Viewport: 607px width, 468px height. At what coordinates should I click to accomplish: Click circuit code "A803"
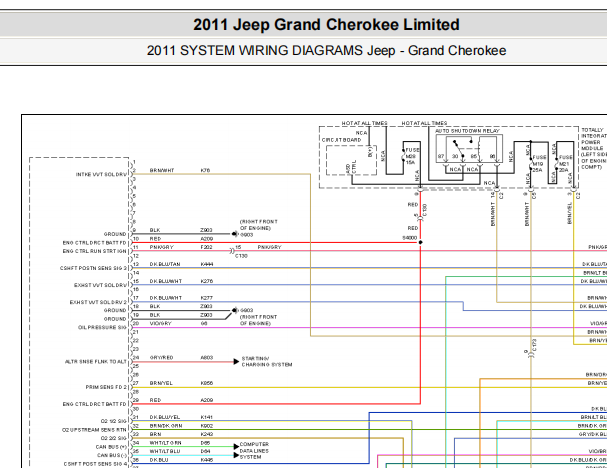207,358
